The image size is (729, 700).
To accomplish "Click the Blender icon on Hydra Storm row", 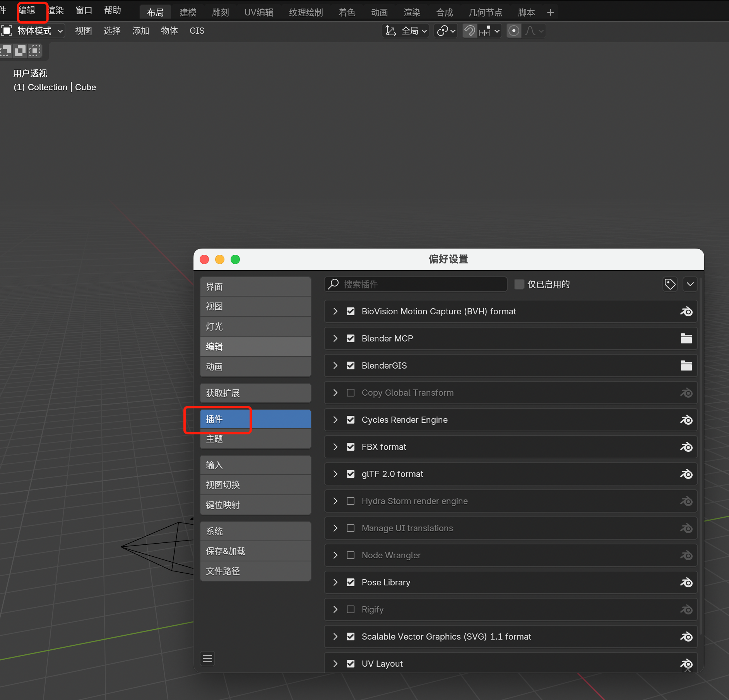I will 686,501.
